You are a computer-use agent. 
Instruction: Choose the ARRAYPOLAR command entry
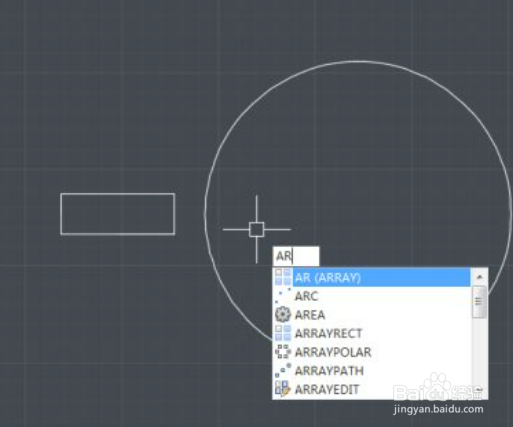pyautogui.click(x=372, y=352)
